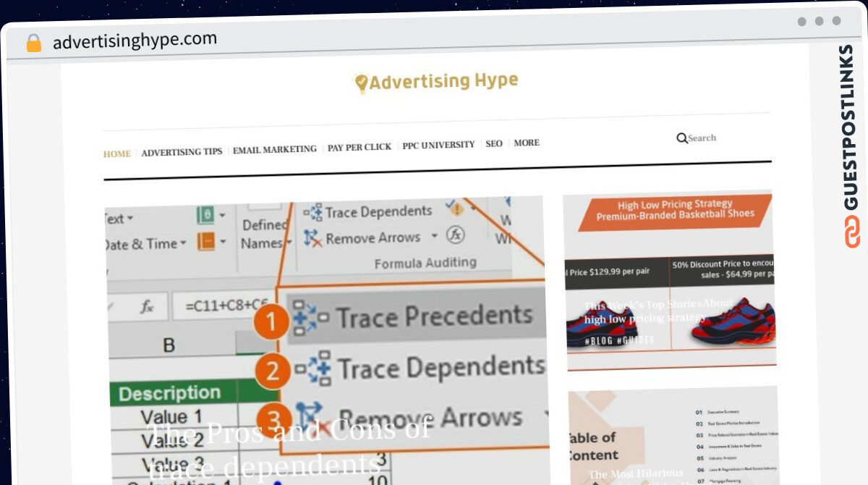
Task: Expand the MORE menu
Action: [x=527, y=143]
